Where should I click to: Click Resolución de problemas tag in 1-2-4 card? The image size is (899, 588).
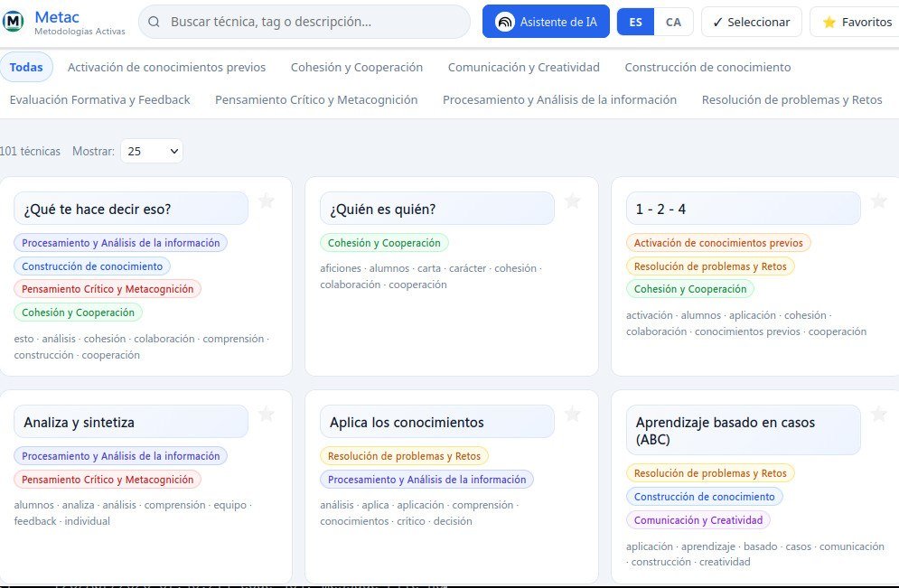[710, 266]
